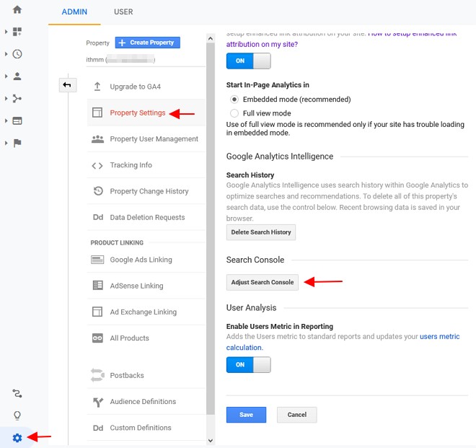Open Property Settings menu item
This screenshot has width=476, height=448.
146,113
